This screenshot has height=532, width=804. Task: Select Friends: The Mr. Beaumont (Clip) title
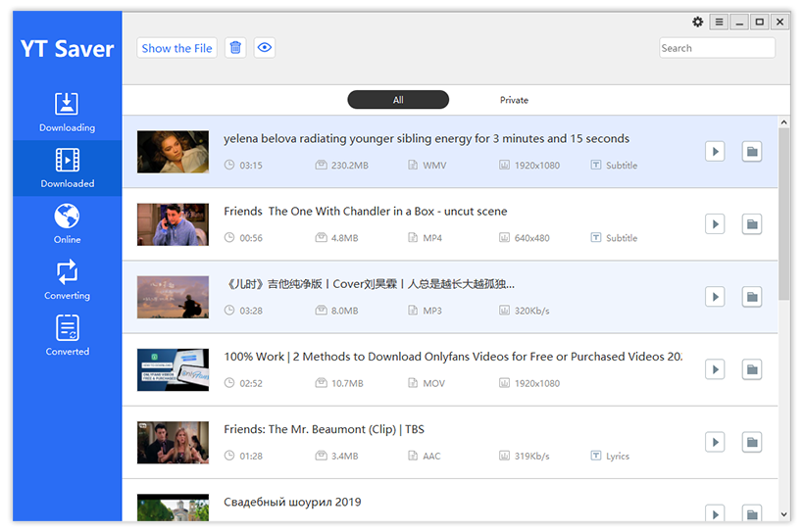tap(325, 429)
